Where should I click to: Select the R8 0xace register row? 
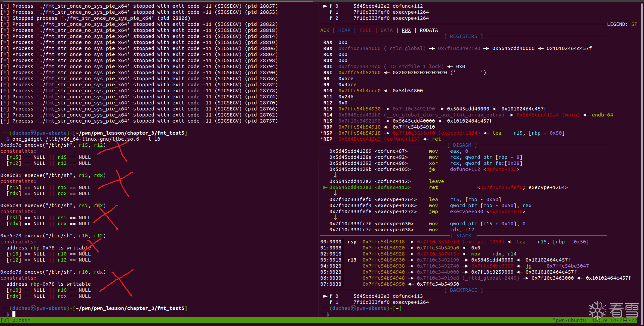(338, 79)
